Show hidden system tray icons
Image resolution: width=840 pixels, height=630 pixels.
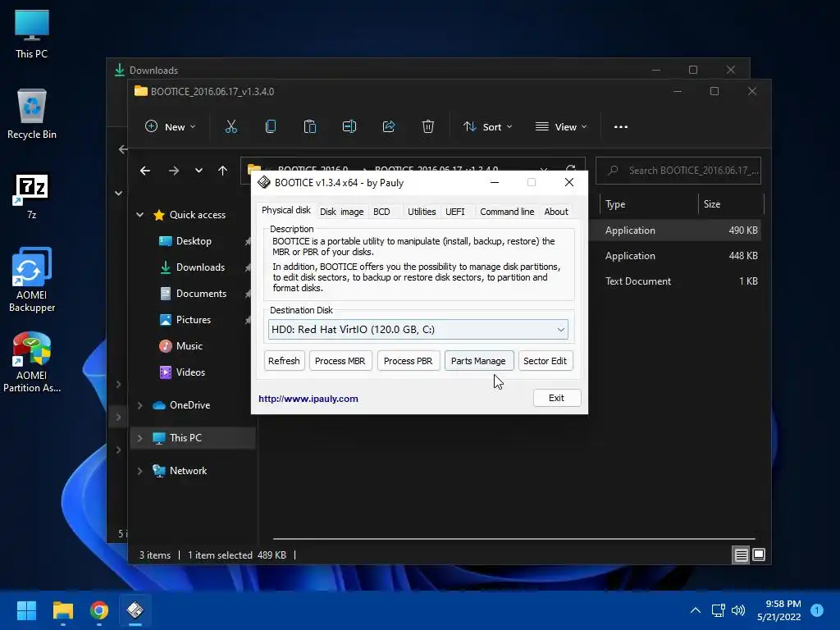point(696,610)
